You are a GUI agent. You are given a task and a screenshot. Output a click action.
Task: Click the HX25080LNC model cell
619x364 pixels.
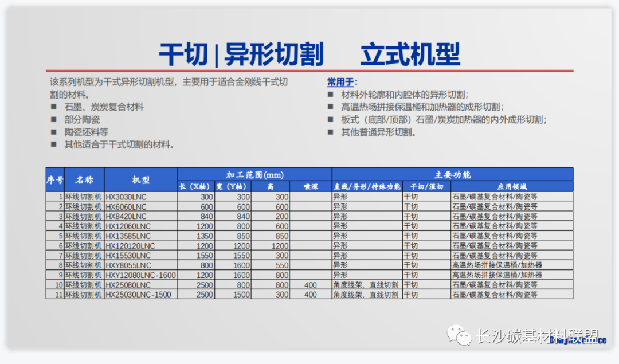pos(127,285)
